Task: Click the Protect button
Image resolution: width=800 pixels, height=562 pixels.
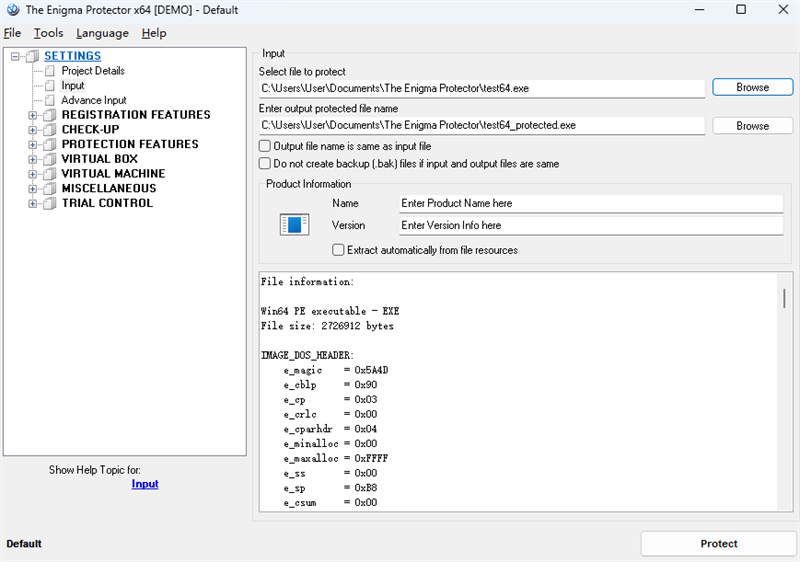Action: (718, 544)
